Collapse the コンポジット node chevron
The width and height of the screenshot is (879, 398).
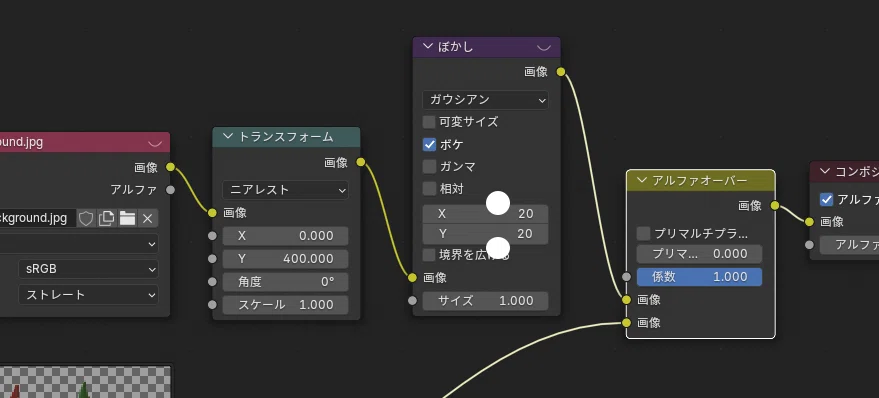click(x=825, y=172)
